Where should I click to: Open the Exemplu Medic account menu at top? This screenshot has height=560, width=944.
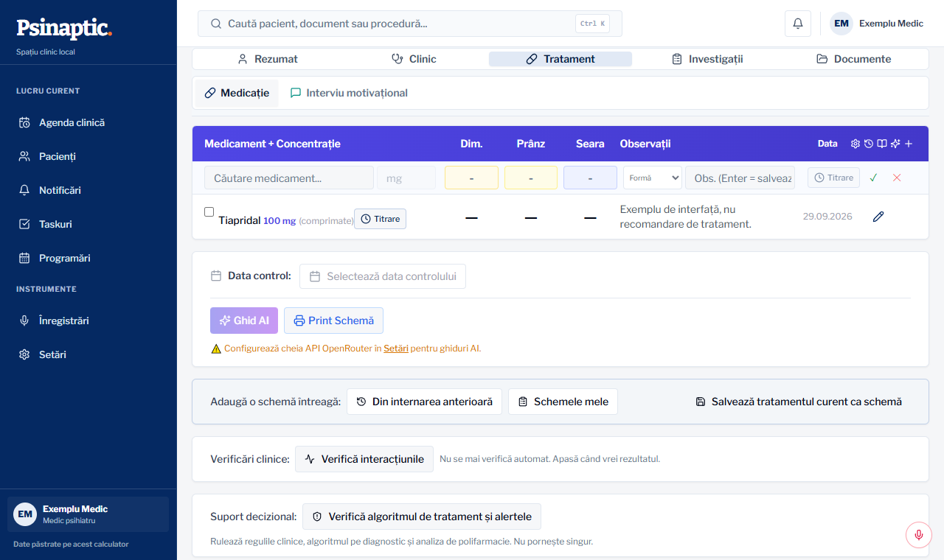(x=877, y=24)
